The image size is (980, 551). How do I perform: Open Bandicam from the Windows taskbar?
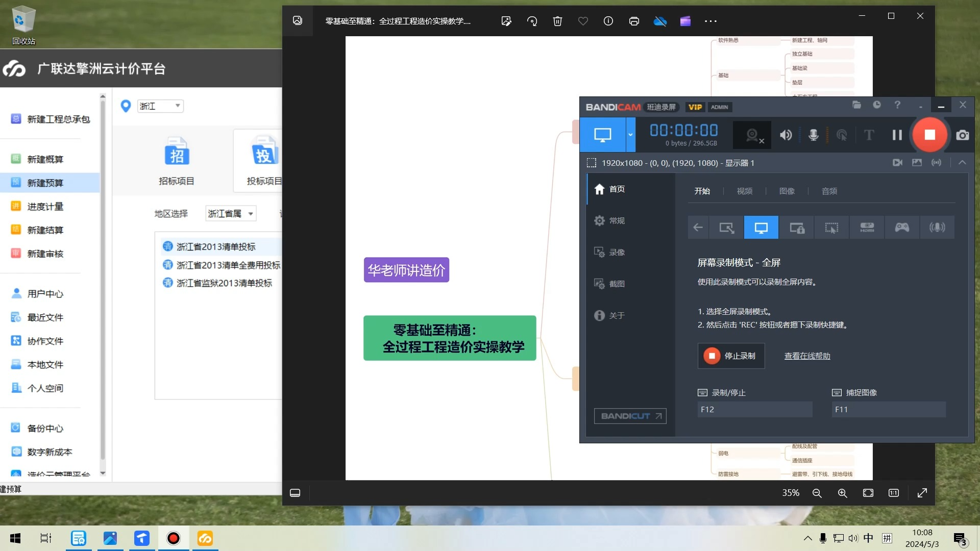pyautogui.click(x=174, y=538)
